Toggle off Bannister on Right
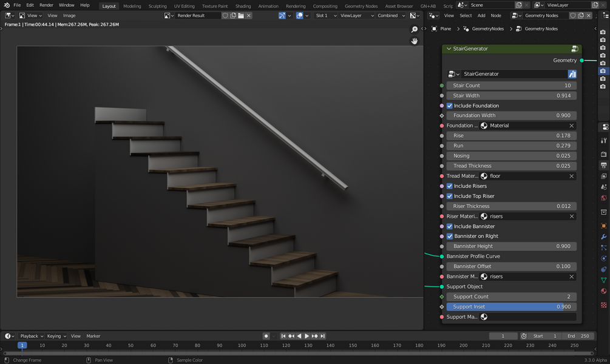This screenshot has height=364, width=610. click(x=449, y=236)
